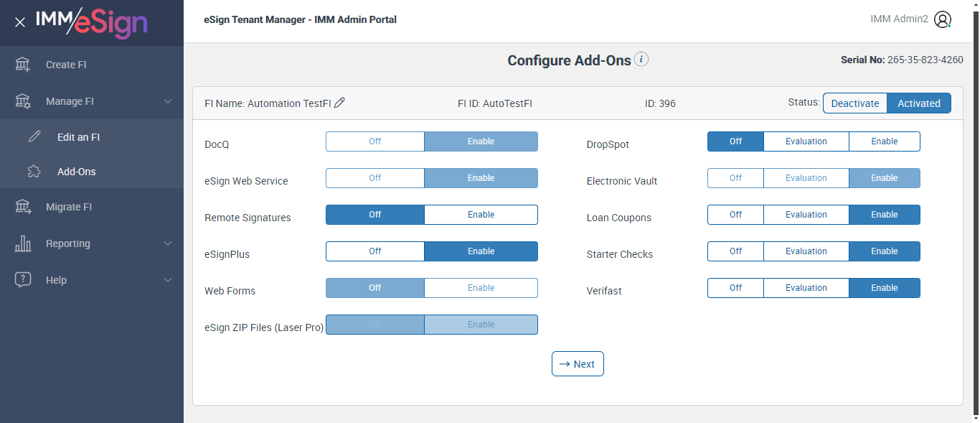Click the Help question mark icon
980x423 pixels.
pos(23,280)
